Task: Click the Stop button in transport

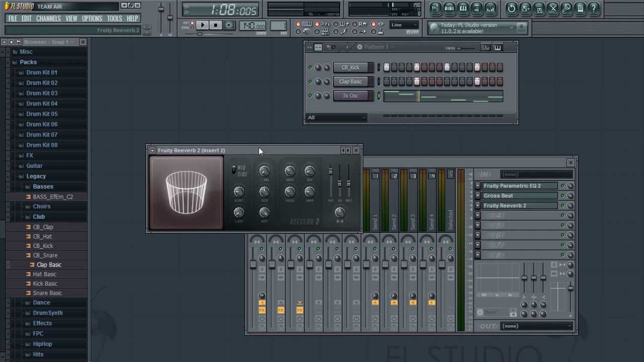Action: click(215, 25)
